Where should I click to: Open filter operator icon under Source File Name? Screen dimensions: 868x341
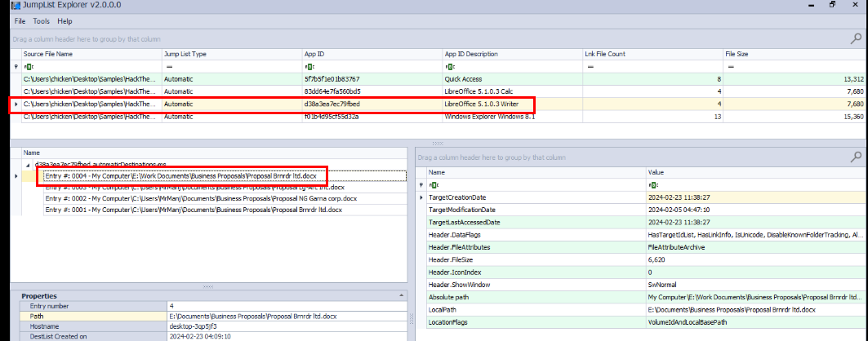[x=27, y=66]
